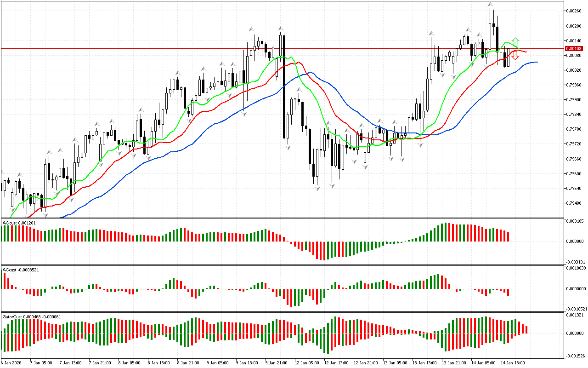Image resolution: width=588 pixels, height=368 pixels.
Task: Select the fractal arrow above the highest candle
Action: 491,5
